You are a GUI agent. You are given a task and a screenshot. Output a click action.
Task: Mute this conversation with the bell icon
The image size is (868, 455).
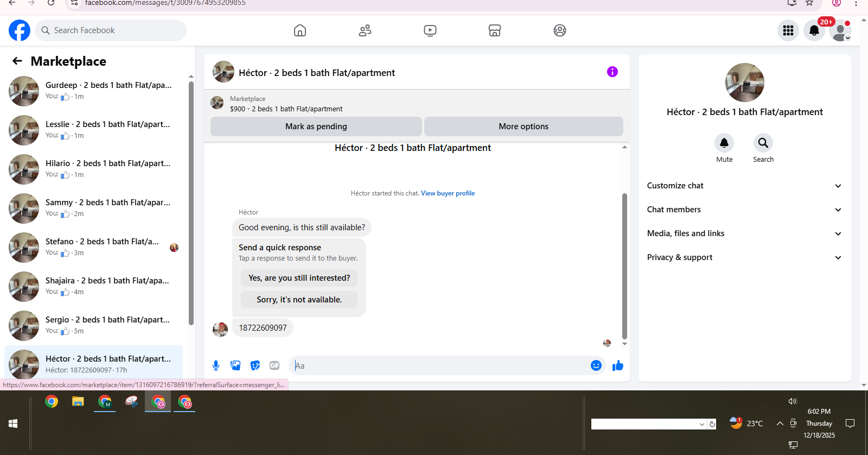[724, 143]
